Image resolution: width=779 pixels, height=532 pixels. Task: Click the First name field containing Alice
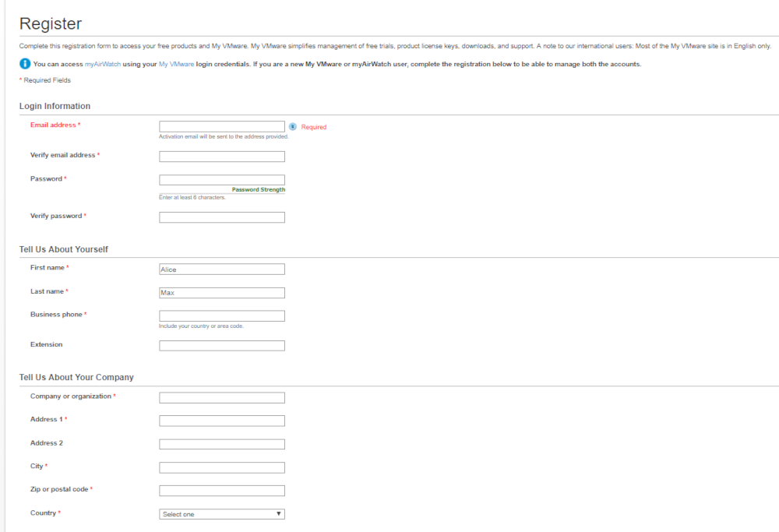pyautogui.click(x=222, y=270)
